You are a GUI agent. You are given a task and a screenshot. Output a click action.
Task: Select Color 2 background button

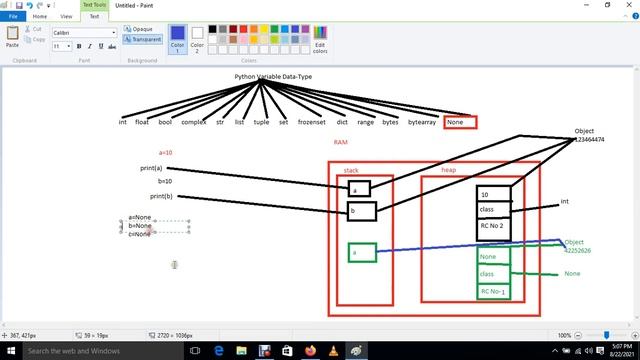click(x=197, y=39)
